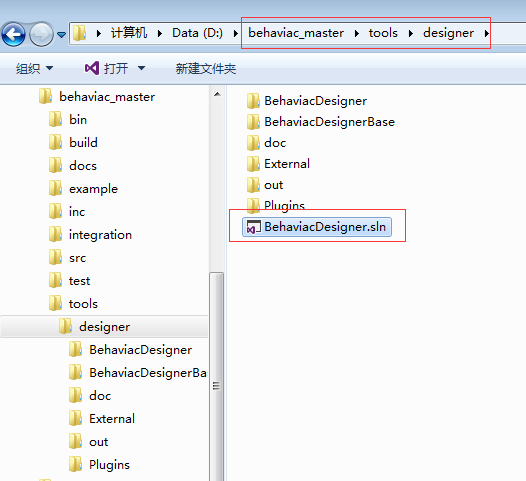Go back with the blue Back arrow
The image size is (526, 481).
point(13,34)
